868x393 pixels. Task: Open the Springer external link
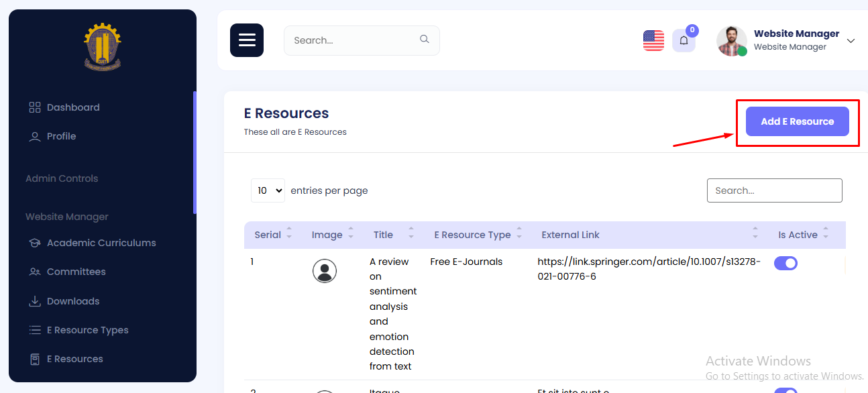tap(648, 268)
